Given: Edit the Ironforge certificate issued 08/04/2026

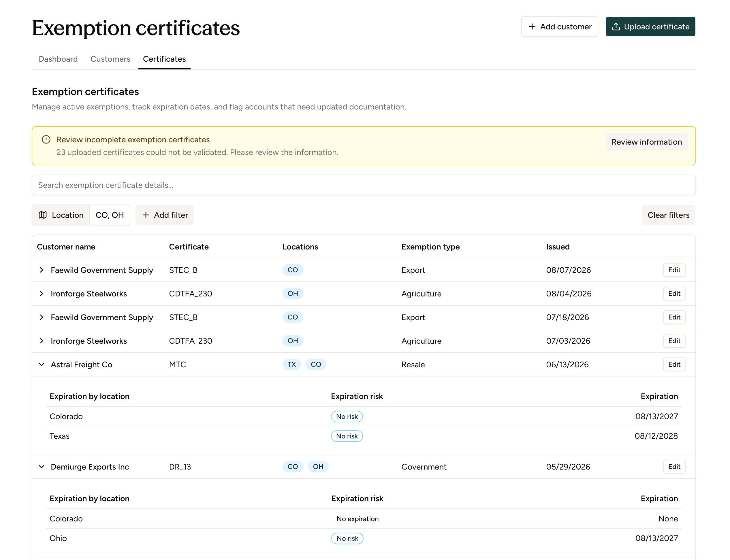Looking at the screenshot, I should pos(674,294).
